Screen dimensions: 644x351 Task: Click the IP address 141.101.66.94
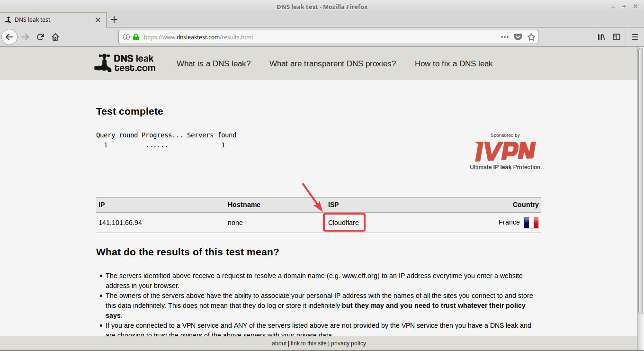(120, 223)
